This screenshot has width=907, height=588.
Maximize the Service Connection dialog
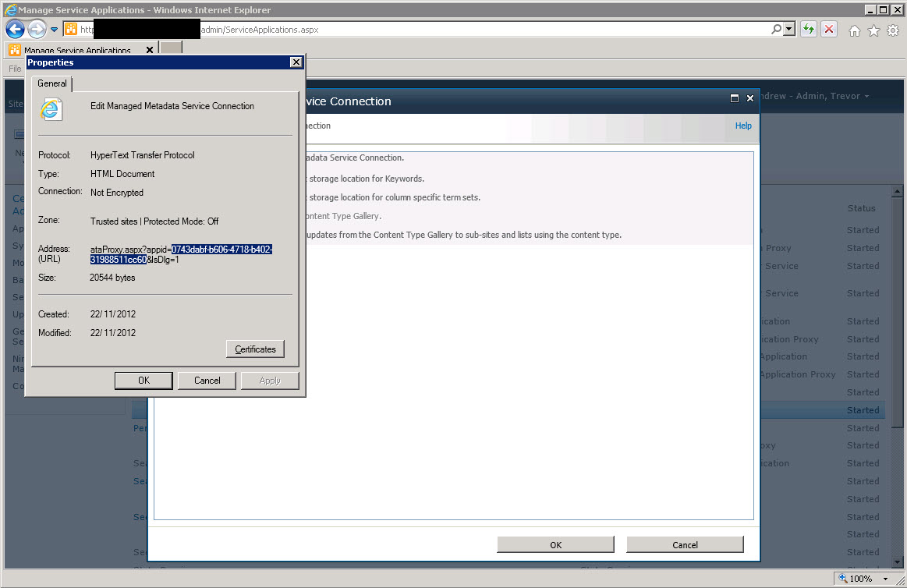(734, 99)
